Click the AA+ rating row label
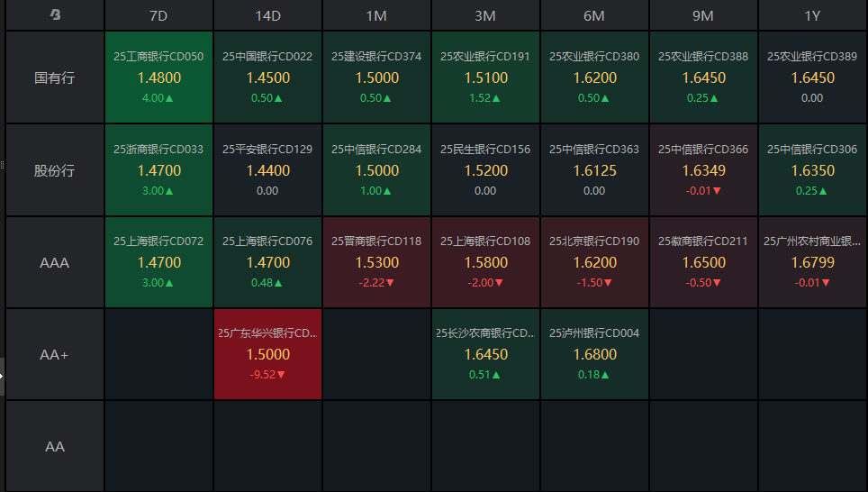Viewport: 868px width, 492px height. pos(55,355)
